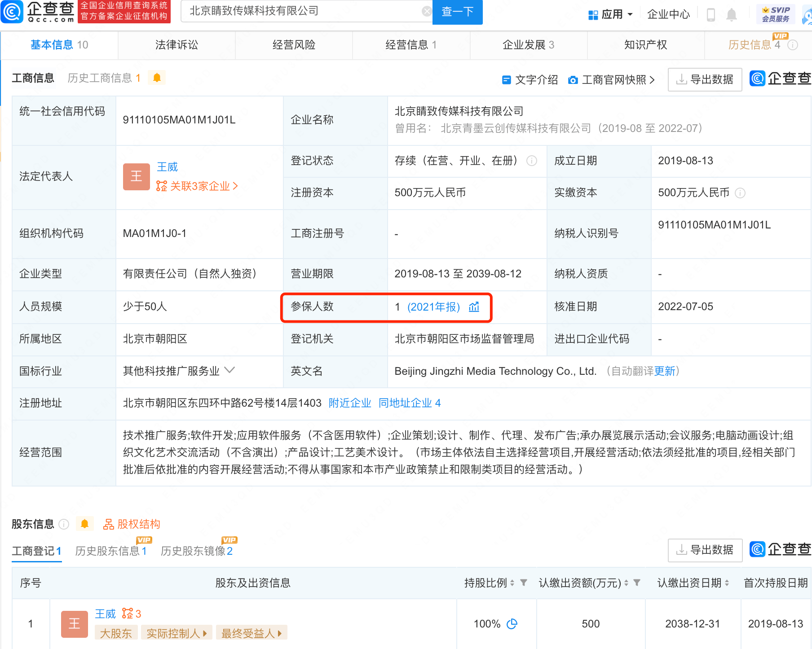Open 工商官网快照 link
The width and height of the screenshot is (812, 649).
(612, 80)
